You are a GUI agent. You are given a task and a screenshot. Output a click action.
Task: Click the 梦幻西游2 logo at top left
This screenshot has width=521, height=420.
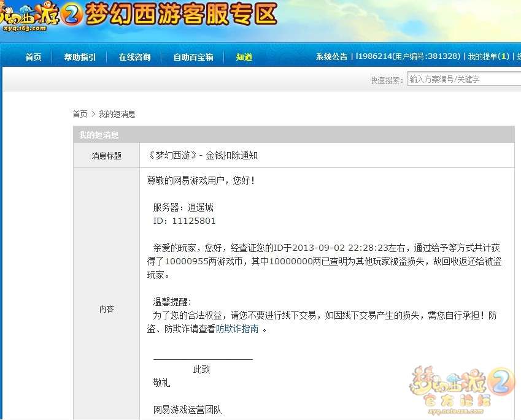40,16
